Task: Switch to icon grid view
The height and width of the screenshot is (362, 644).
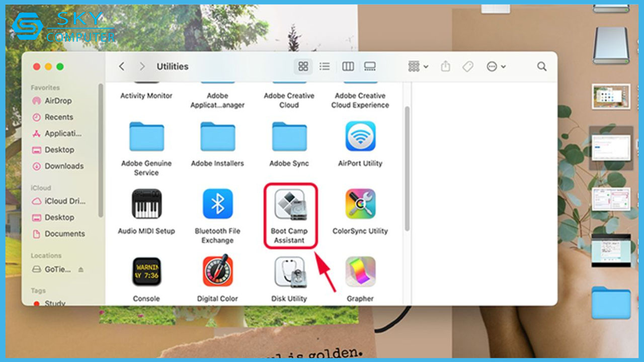Action: tap(303, 66)
